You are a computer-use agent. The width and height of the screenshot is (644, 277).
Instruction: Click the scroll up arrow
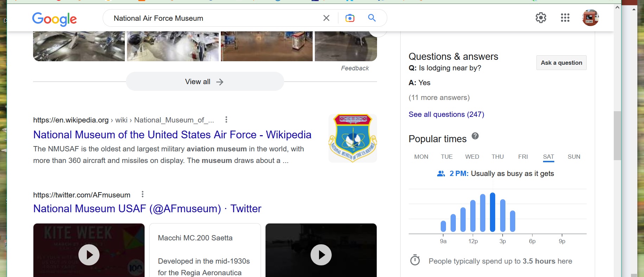[x=617, y=7]
